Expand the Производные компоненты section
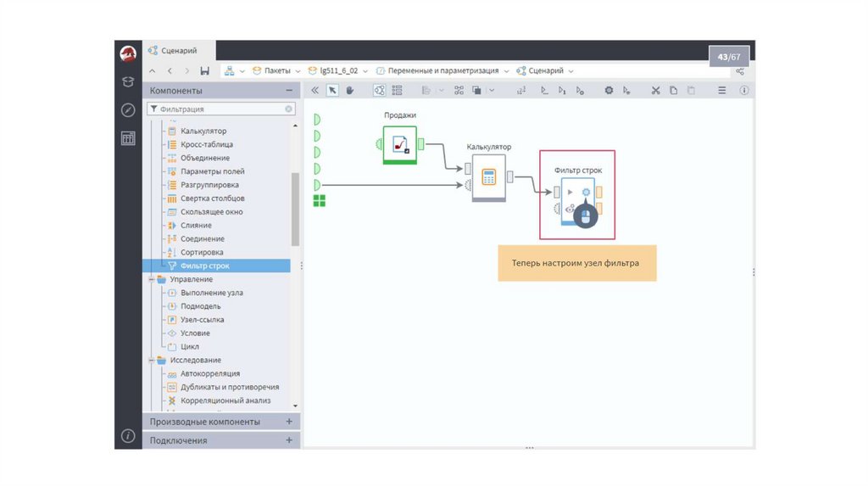This screenshot has height=487, width=868. pyautogui.click(x=289, y=422)
